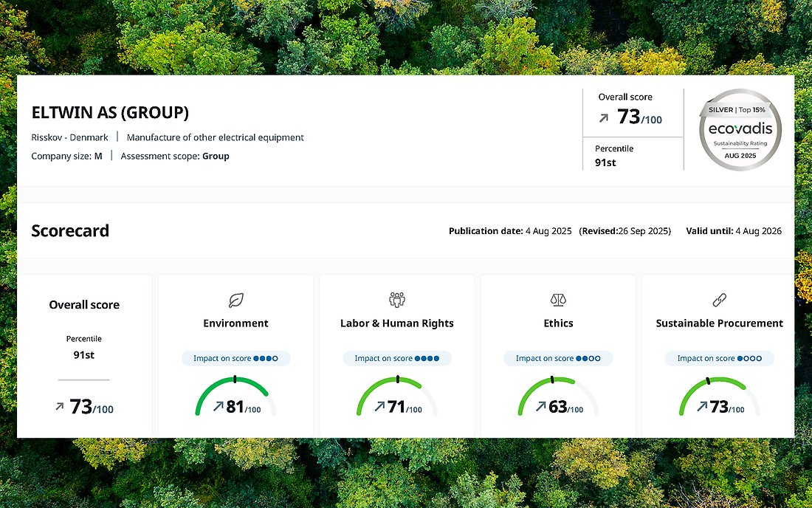Image resolution: width=812 pixels, height=508 pixels.
Task: Select the ELTWIN AS (GROUP) company title
Action: (110, 113)
